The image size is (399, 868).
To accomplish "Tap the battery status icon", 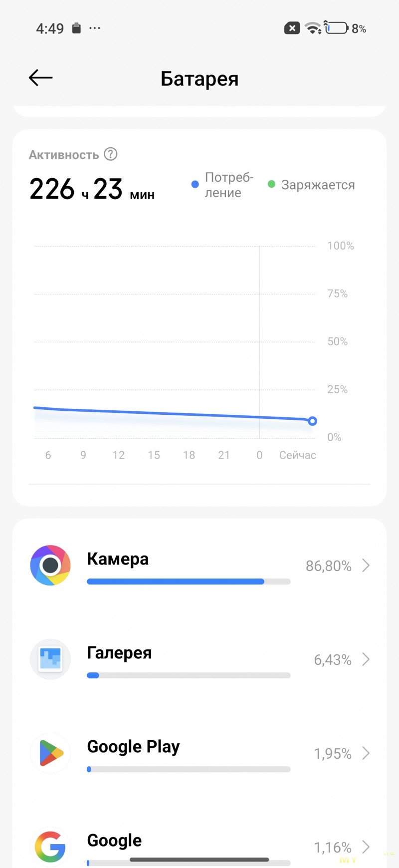I will click(337, 28).
